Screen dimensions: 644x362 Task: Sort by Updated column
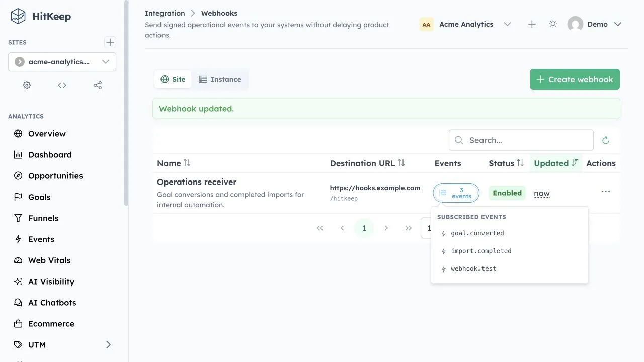point(556,163)
